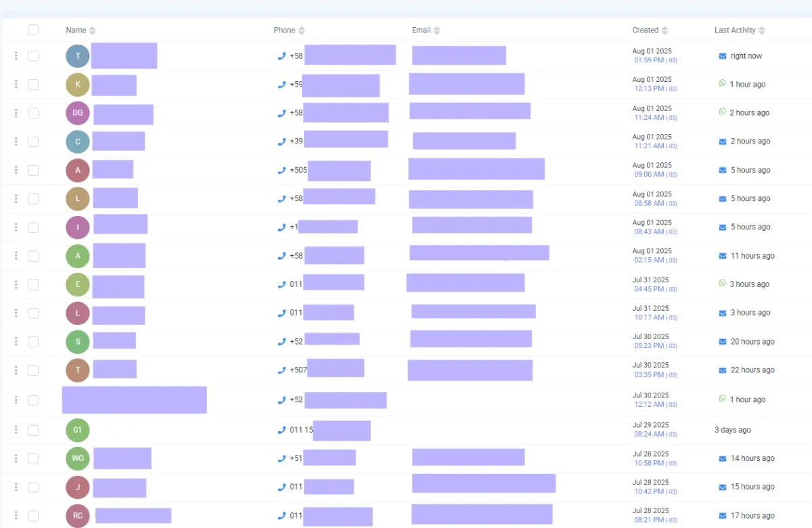
Task: Click the WhatsApp icon beside "1 hour ago" in the K row
Action: click(x=723, y=84)
